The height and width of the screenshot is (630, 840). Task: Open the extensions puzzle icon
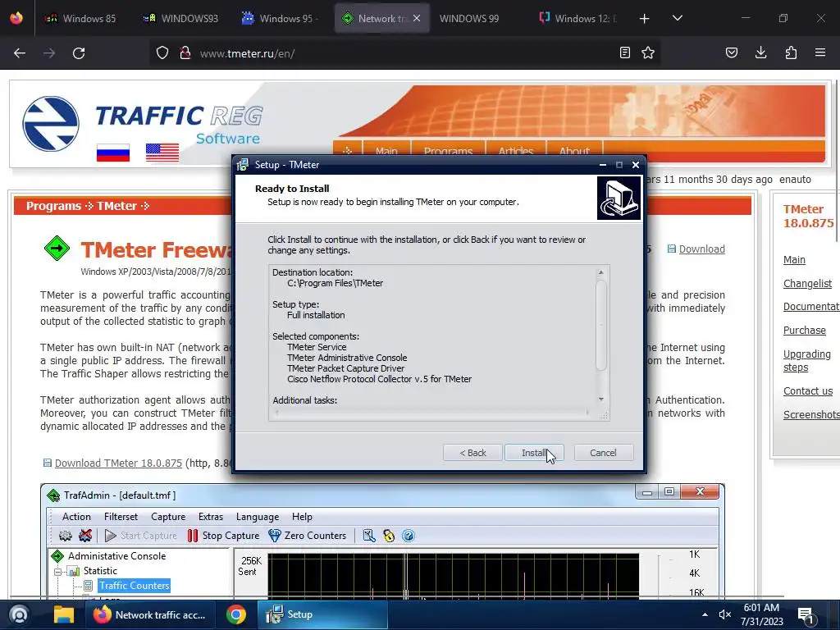(x=791, y=52)
